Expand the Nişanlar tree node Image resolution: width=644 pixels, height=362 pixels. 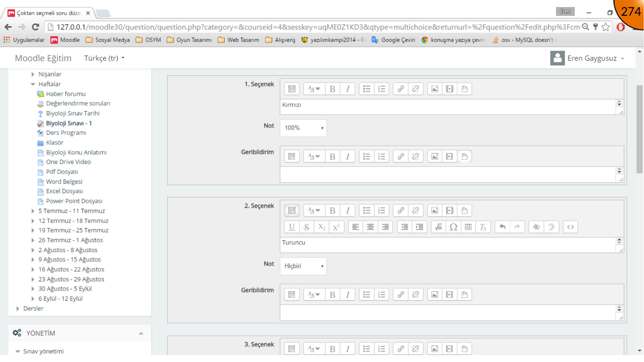[33, 74]
